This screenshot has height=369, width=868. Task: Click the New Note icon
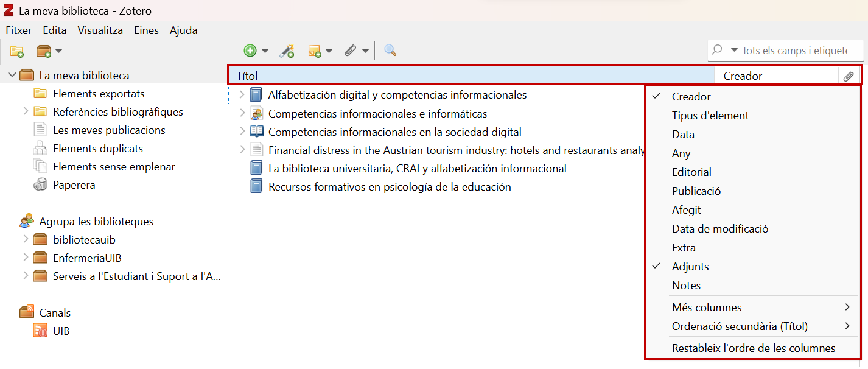coord(315,51)
